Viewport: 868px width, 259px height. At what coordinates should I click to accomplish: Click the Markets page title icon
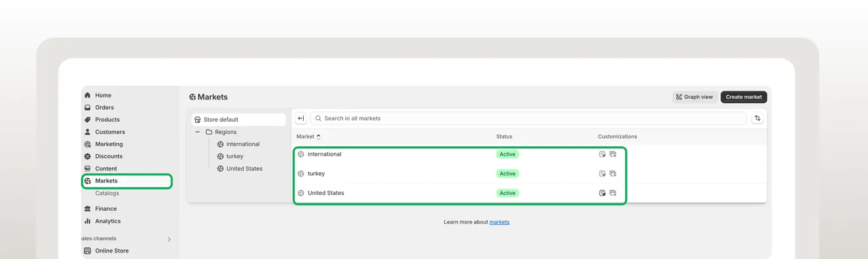[x=192, y=97]
